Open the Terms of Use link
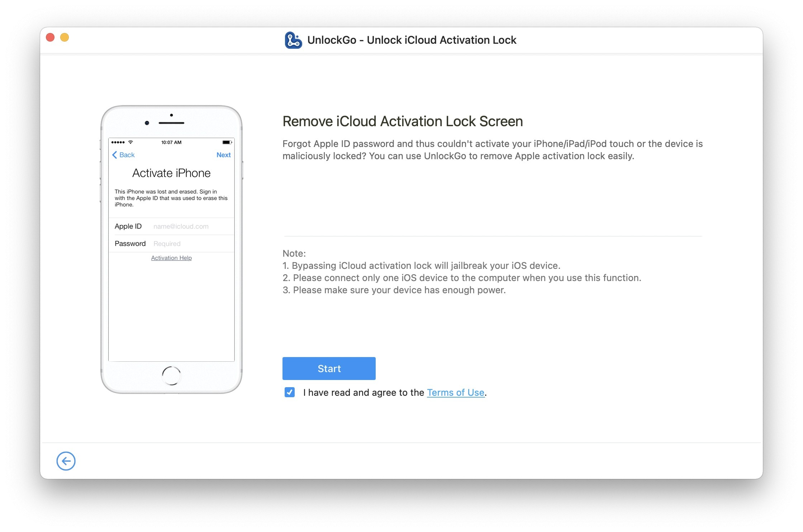 click(x=455, y=393)
